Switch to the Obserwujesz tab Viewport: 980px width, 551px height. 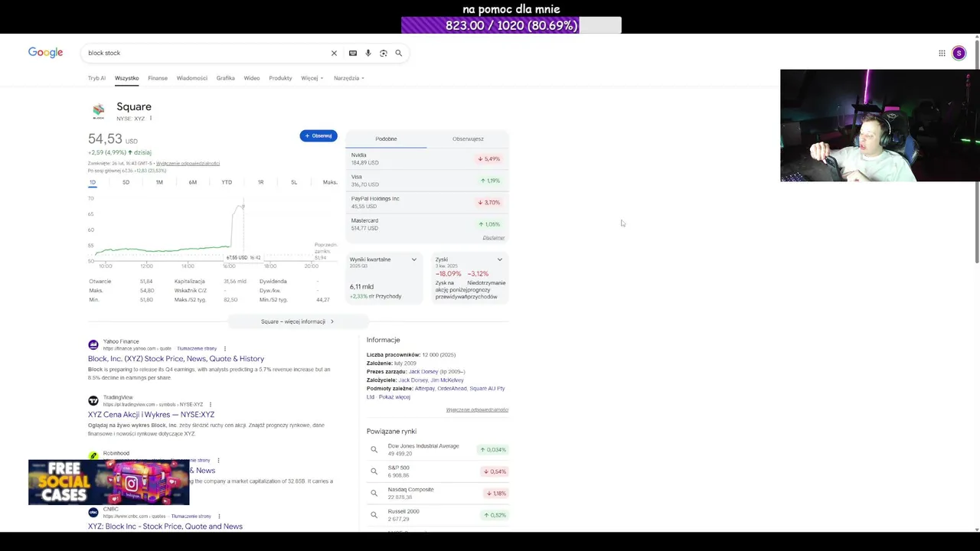click(x=468, y=139)
